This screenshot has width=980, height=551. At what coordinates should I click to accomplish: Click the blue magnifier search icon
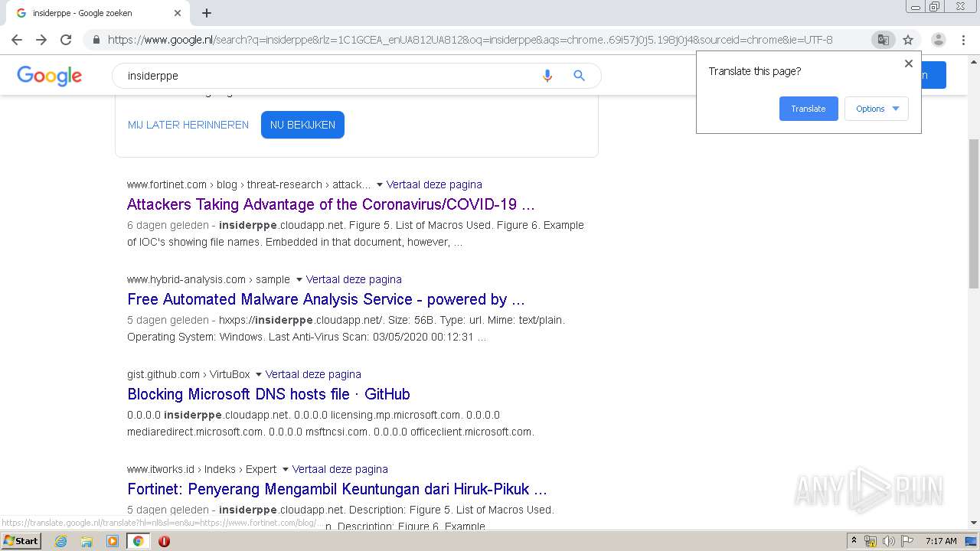579,76
